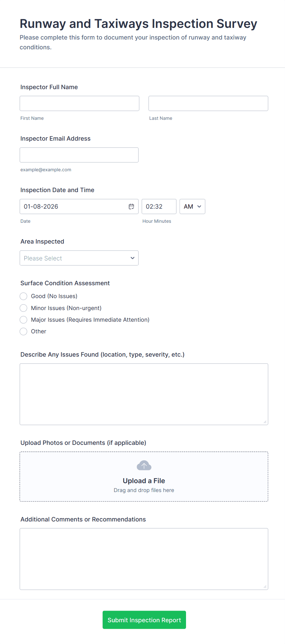Focus the Additional Comments textarea
The height and width of the screenshot is (644, 285).
coord(144,559)
